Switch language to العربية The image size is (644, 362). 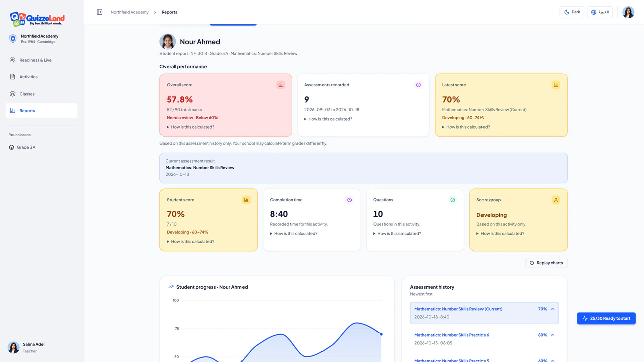(x=600, y=12)
